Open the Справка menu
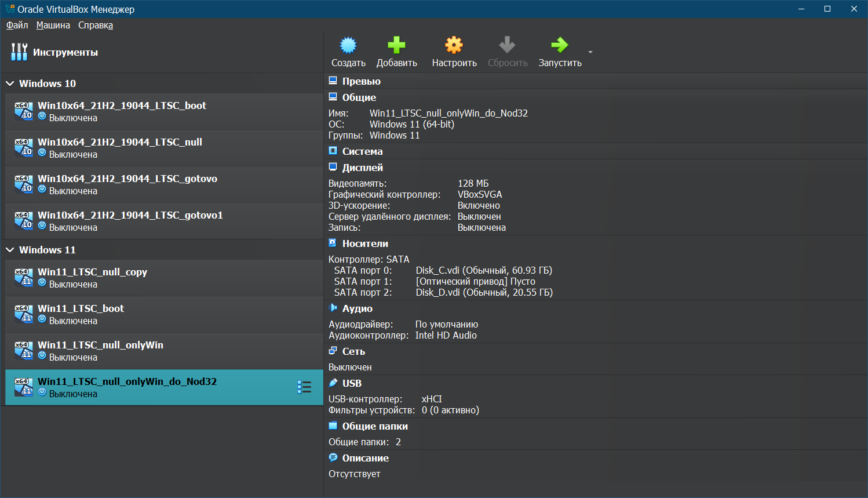Image resolution: width=868 pixels, height=498 pixels. pyautogui.click(x=96, y=25)
